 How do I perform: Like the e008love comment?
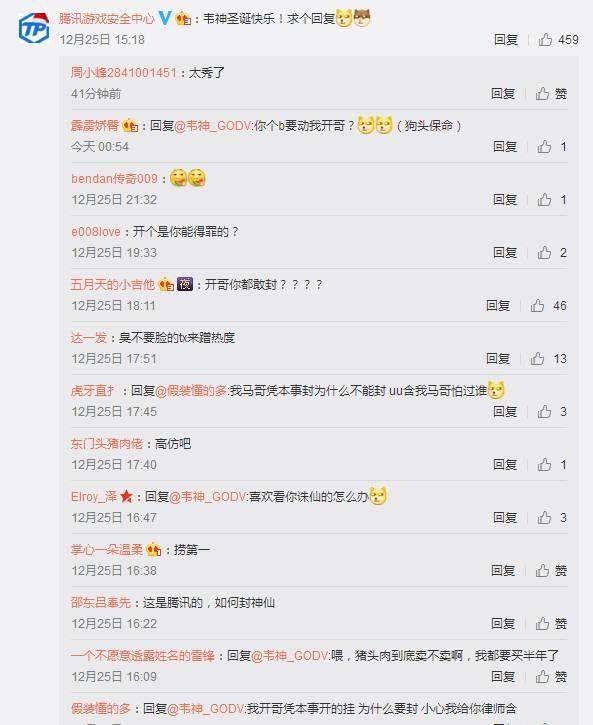(552, 253)
